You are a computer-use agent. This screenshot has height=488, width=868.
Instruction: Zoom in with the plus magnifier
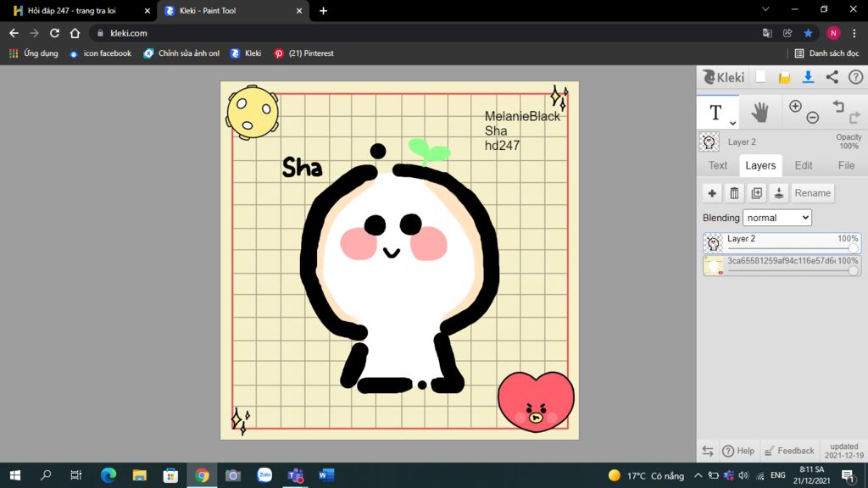(x=795, y=106)
